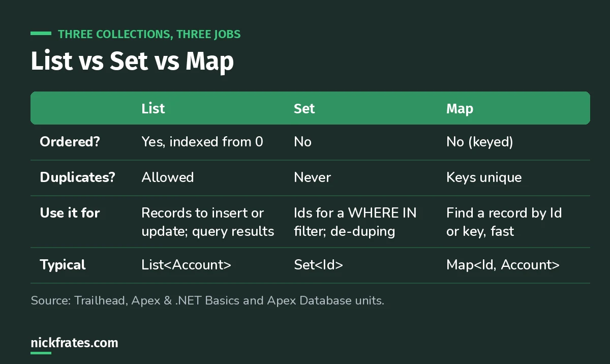Click the 'Set<Id>' cell
Screen dimensions: 610x364
(x=318, y=265)
